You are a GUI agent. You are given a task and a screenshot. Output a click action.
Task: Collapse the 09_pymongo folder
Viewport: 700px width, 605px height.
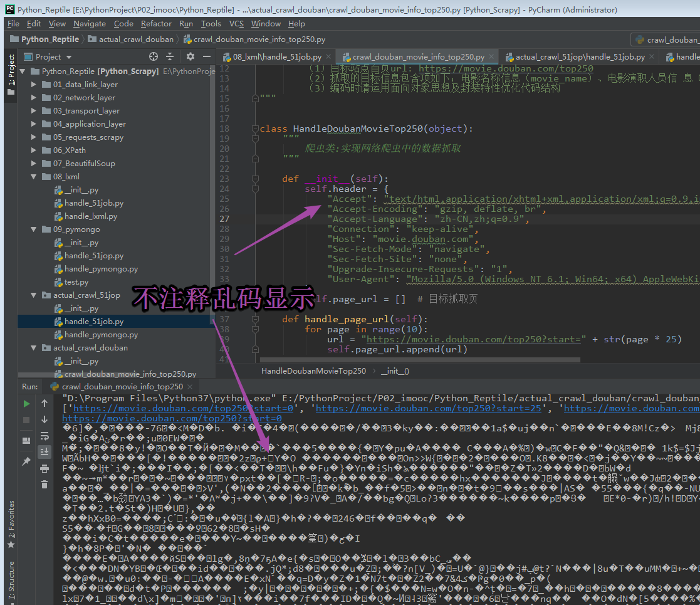[33, 229]
